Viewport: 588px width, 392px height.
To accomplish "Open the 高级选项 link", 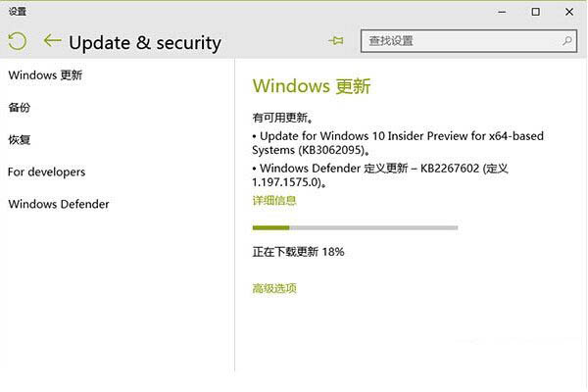I will (274, 288).
